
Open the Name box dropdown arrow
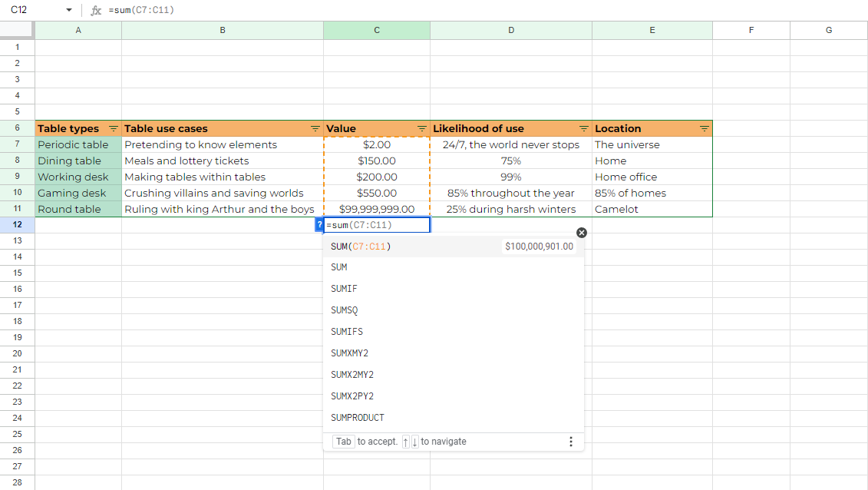tap(68, 10)
